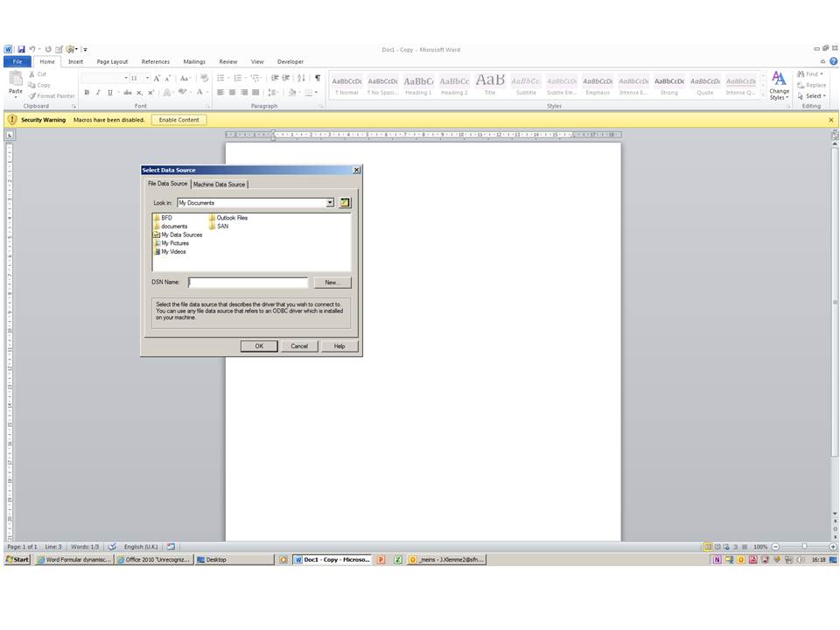The width and height of the screenshot is (840, 630).
Task: Open the font size dropdown
Action: tap(147, 78)
